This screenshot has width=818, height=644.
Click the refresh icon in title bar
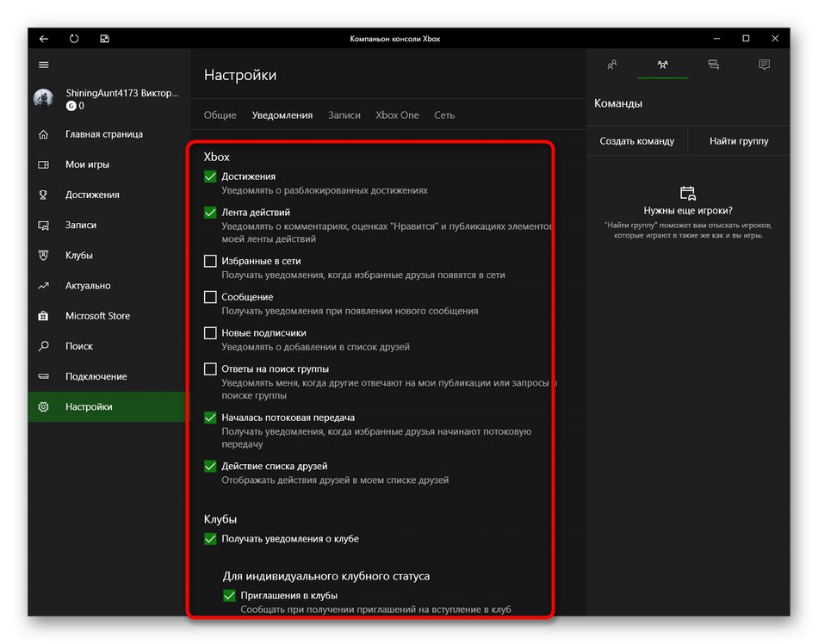point(74,39)
